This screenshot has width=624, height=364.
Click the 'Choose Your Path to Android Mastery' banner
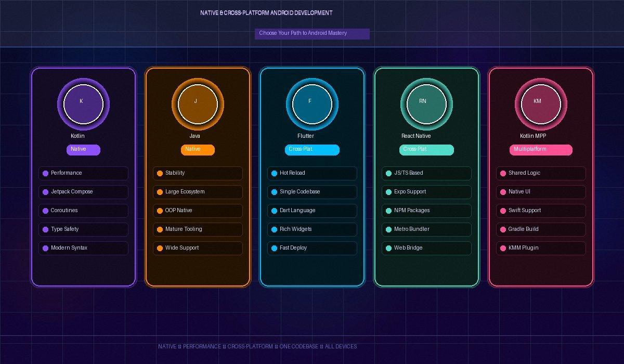pyautogui.click(x=312, y=34)
